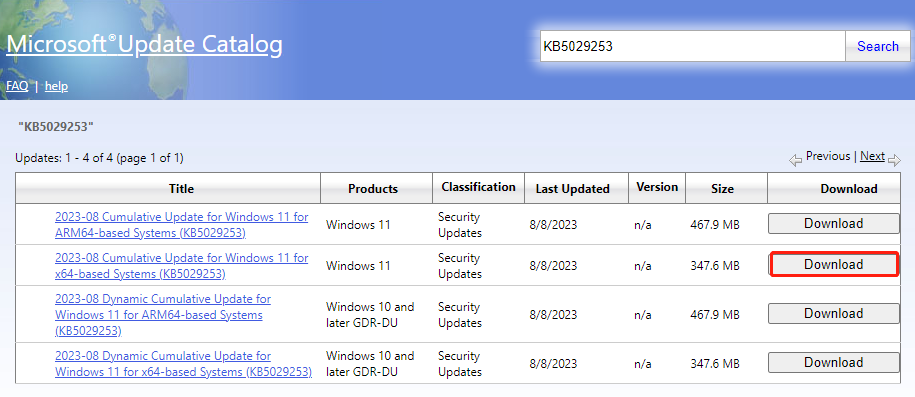Download the x64 Cumulative Update (347.6 MB, Windows 11)
The height and width of the screenshot is (397, 915).
tap(833, 264)
